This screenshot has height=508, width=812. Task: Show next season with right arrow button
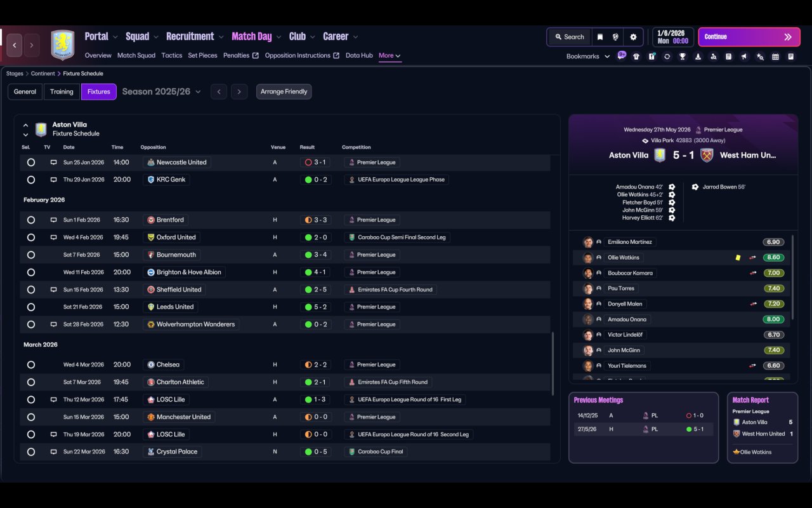239,91
